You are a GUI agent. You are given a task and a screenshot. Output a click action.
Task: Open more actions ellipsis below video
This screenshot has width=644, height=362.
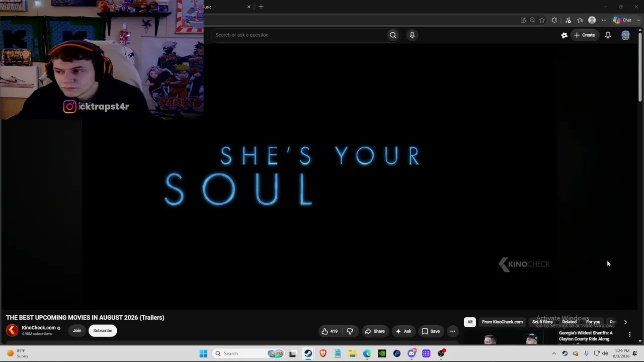453,331
